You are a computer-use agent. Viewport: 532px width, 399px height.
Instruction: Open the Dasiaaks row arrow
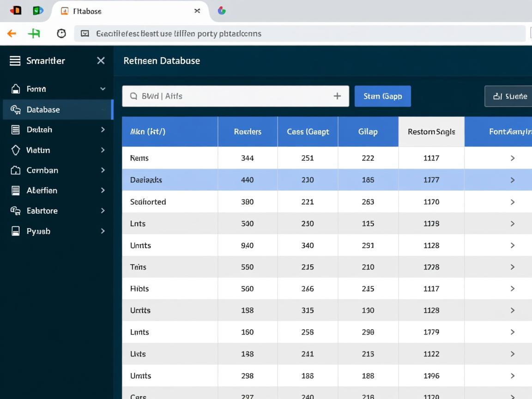click(512, 180)
